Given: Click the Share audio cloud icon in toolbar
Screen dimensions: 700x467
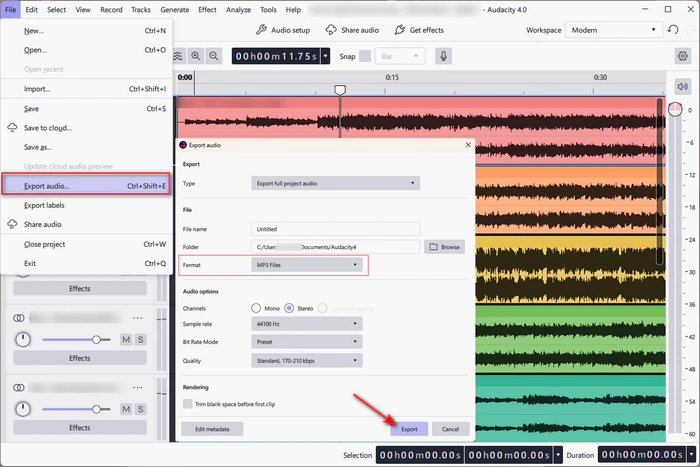Looking at the screenshot, I should (331, 30).
